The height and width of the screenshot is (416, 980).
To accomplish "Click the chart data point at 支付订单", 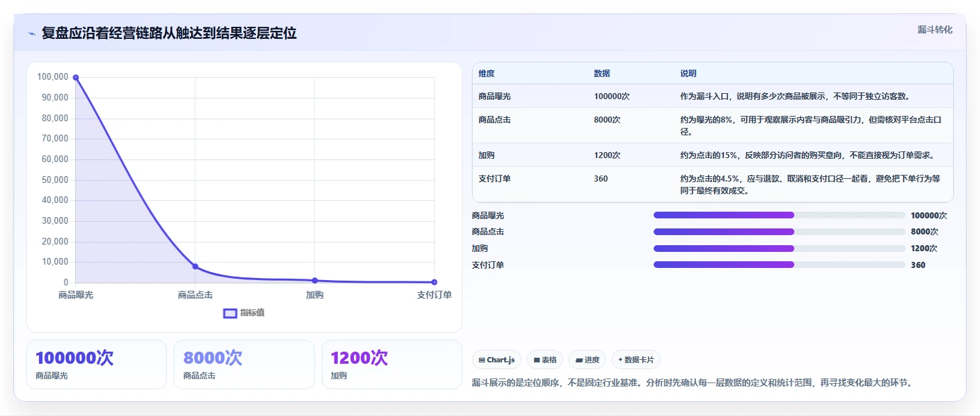I will (434, 282).
